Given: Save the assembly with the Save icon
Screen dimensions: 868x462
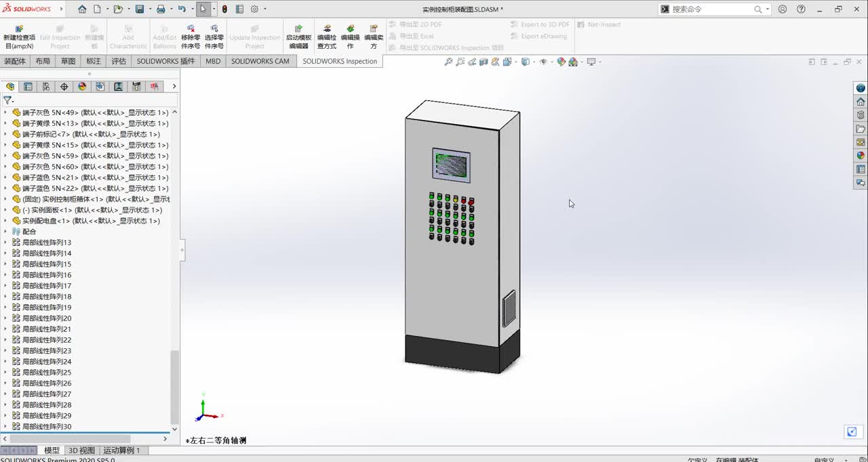Looking at the screenshot, I should click(140, 9).
